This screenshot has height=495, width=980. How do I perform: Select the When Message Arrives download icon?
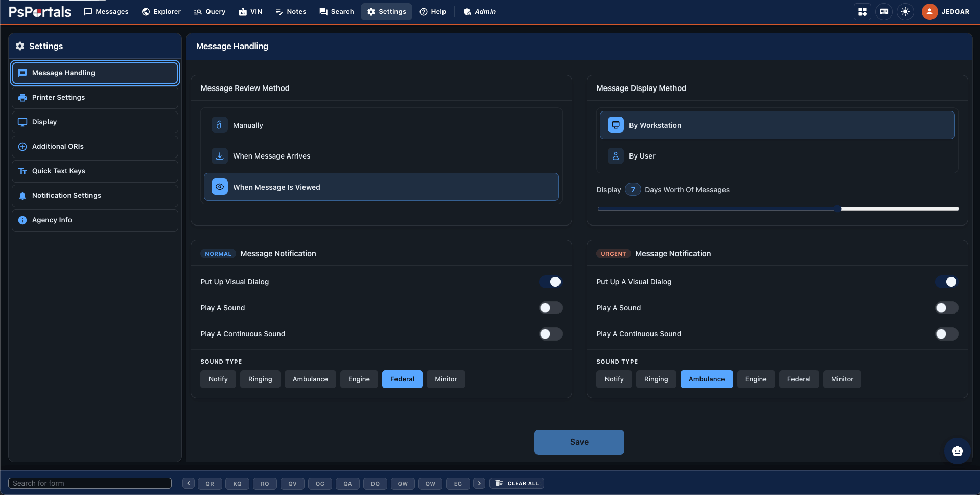219,156
